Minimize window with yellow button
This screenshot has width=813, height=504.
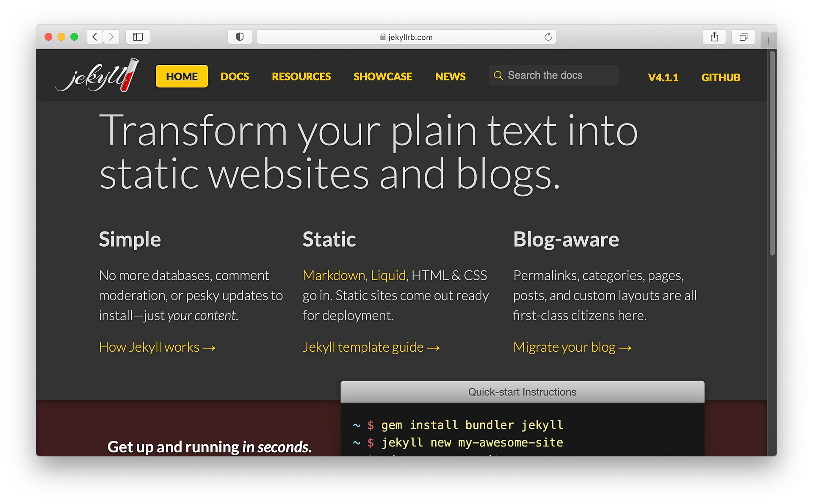61,37
